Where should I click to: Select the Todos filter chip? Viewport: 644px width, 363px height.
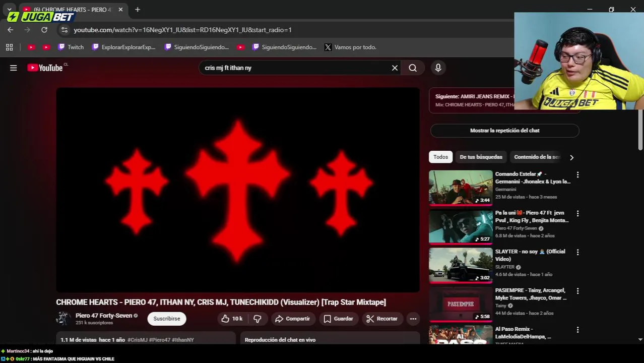point(440,157)
